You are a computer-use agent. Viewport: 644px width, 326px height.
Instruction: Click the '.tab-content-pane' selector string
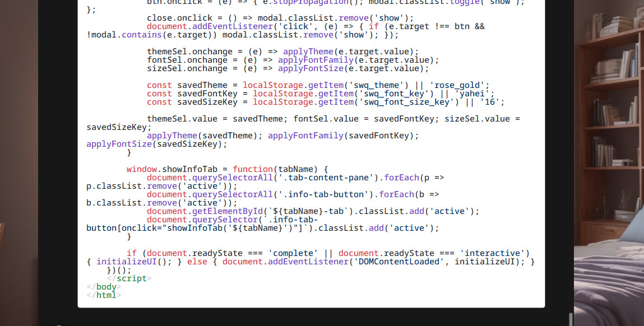point(330,178)
